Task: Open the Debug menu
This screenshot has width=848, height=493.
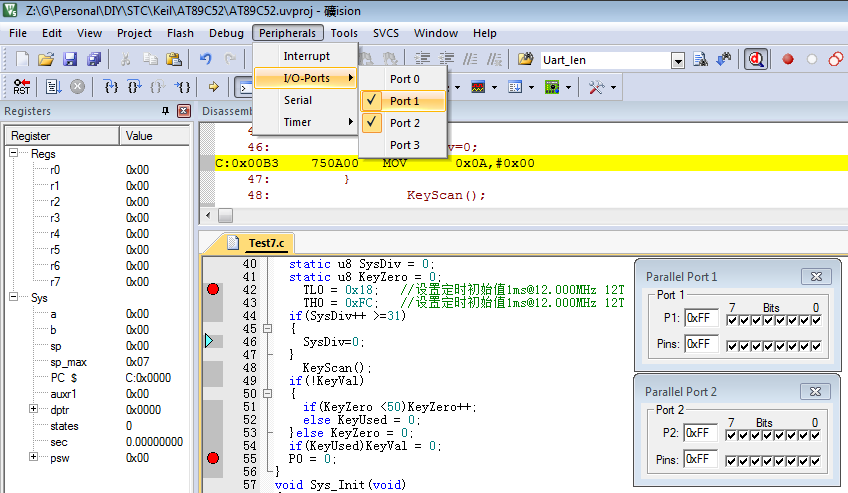Action: point(226,33)
